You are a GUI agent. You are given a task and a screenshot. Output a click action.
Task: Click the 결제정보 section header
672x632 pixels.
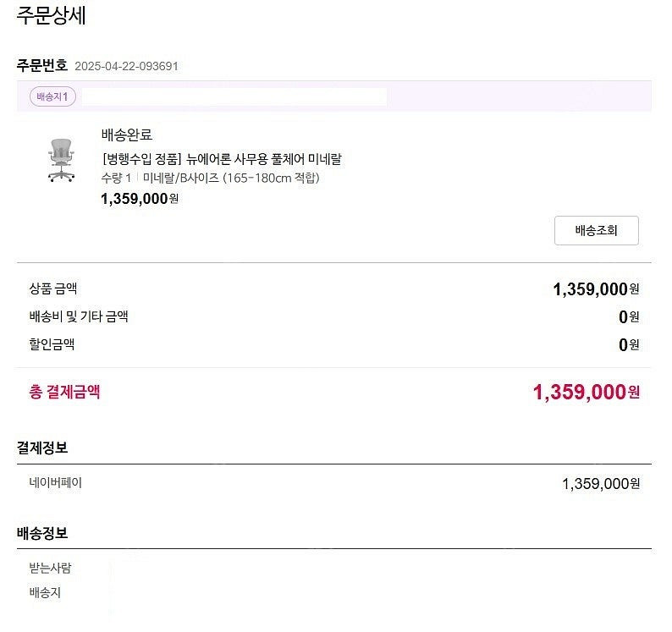coord(42,448)
